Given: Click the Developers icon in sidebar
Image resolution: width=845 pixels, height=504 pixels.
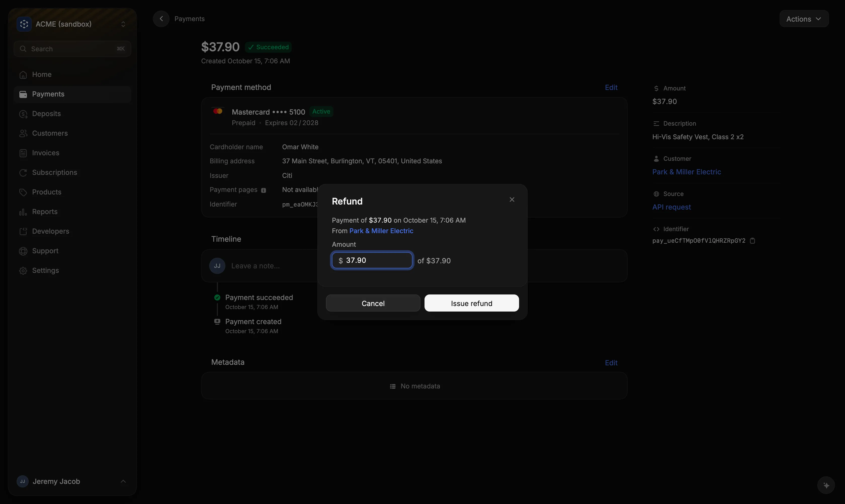Looking at the screenshot, I should [x=23, y=232].
